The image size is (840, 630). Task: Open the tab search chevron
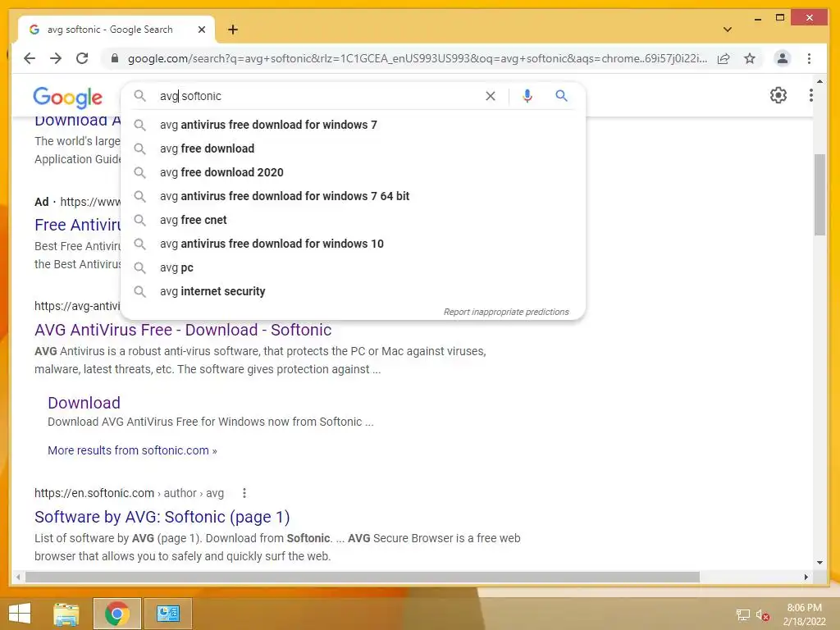pyautogui.click(x=727, y=30)
